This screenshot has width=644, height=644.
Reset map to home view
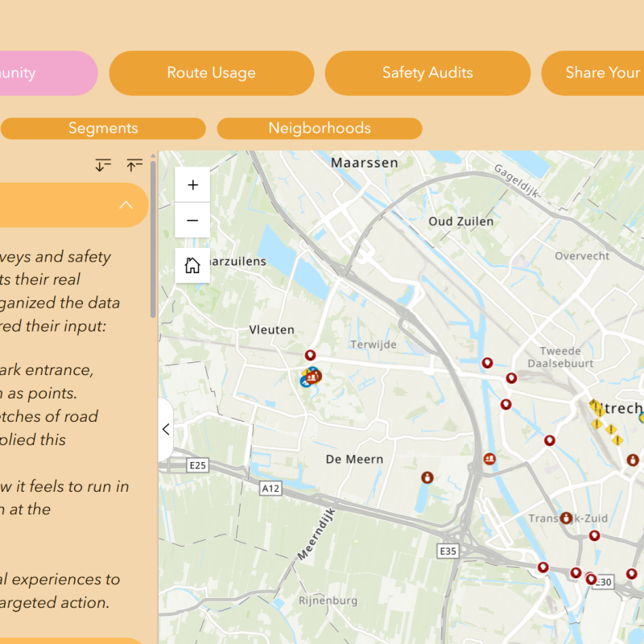tap(192, 266)
